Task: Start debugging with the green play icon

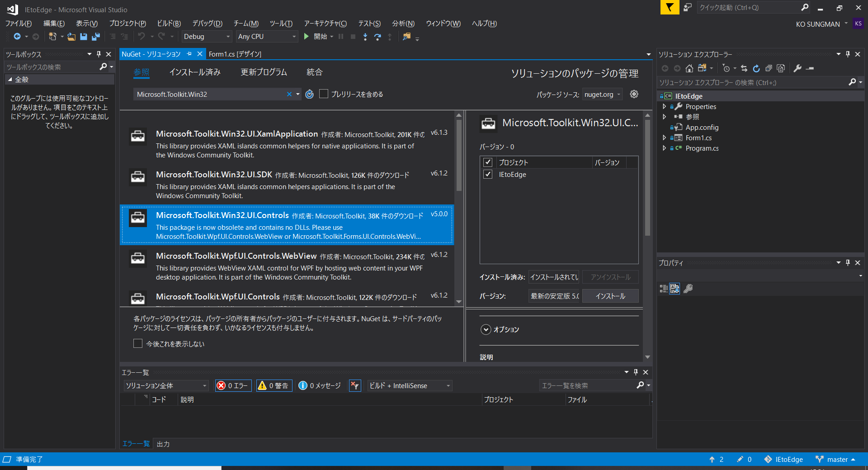Action: [x=307, y=37]
